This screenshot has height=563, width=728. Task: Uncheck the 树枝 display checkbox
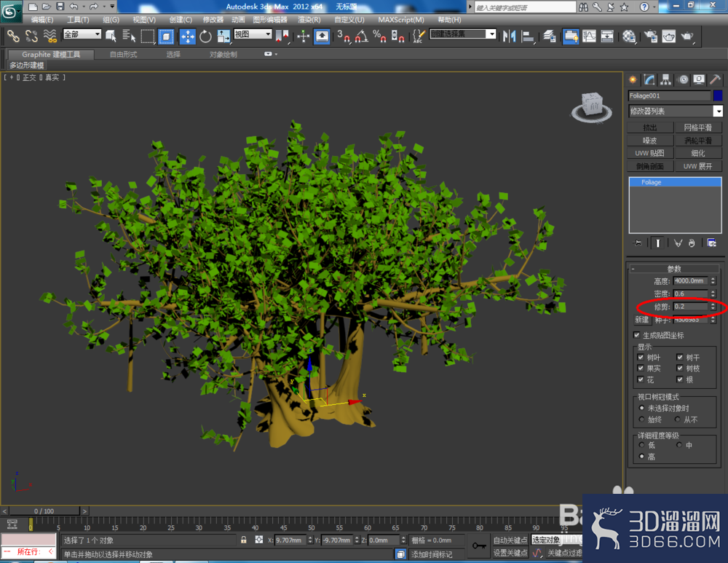coord(680,369)
